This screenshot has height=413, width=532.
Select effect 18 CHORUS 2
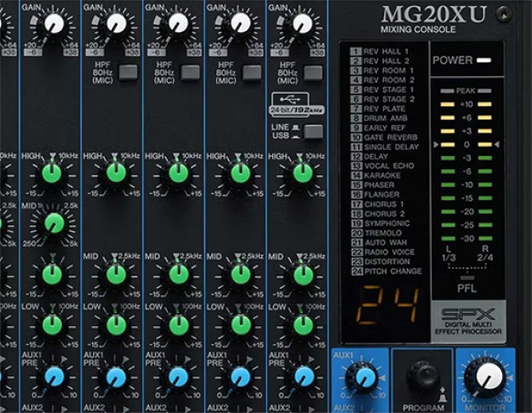pos(378,214)
